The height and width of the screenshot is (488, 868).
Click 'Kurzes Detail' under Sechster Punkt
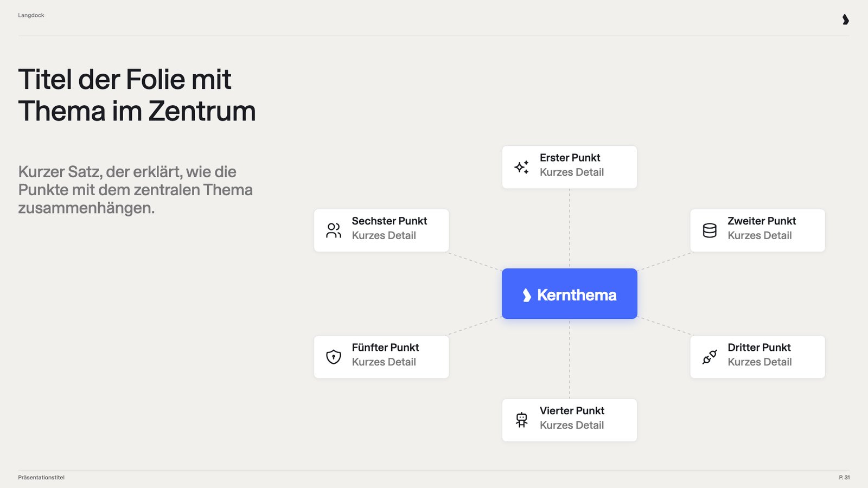(384, 236)
